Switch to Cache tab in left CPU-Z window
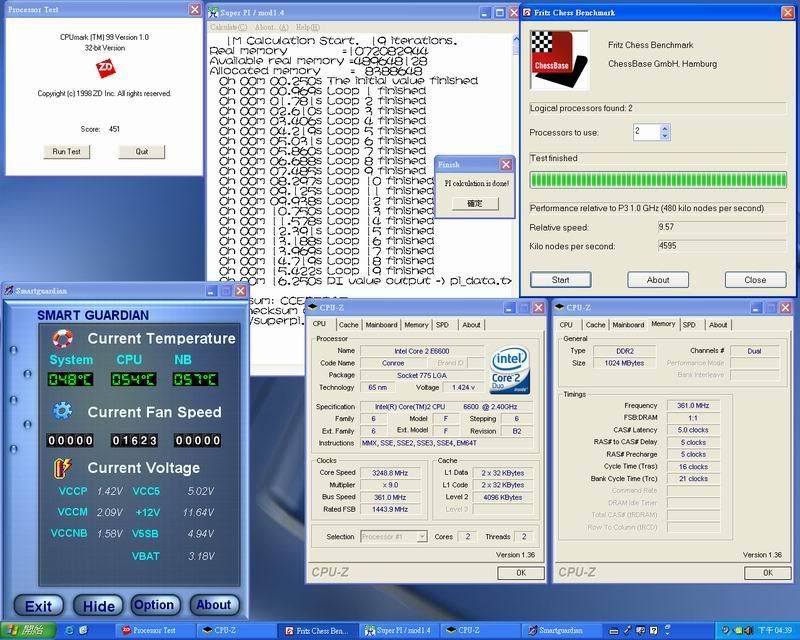Screen dimensions: 800x640 pyautogui.click(x=348, y=325)
